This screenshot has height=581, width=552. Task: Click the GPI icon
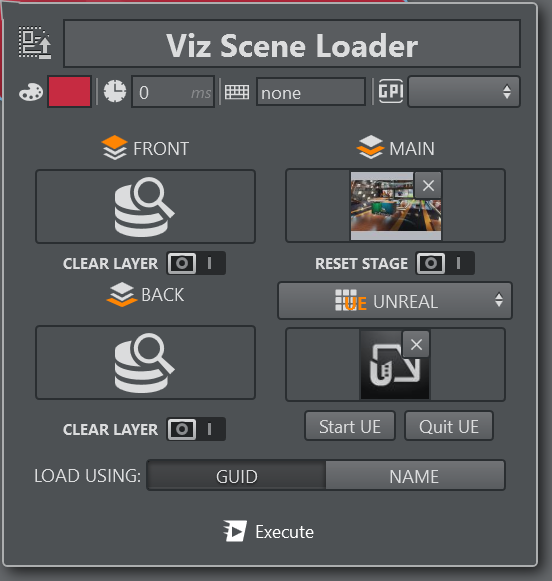390,91
